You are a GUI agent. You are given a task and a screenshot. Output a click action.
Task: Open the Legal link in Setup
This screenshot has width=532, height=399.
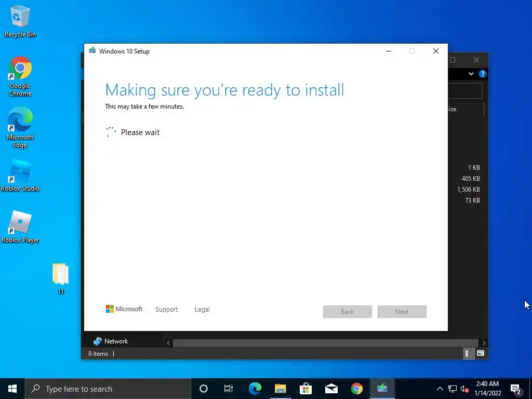(202, 310)
